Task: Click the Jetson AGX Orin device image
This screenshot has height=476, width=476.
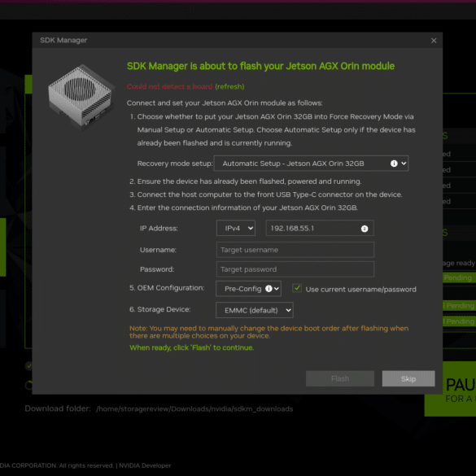Action: (x=81, y=97)
